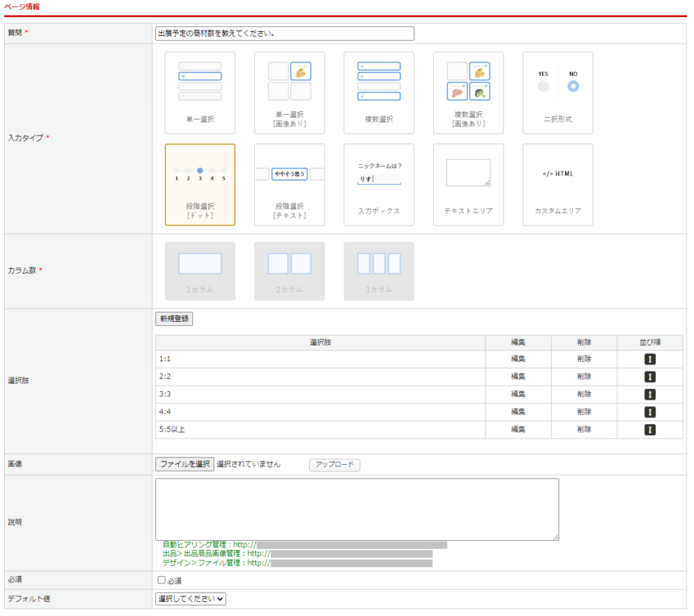Image resolution: width=694 pixels, height=616 pixels.
Task: Select the 単一選択 input type tile
Action: (200, 93)
